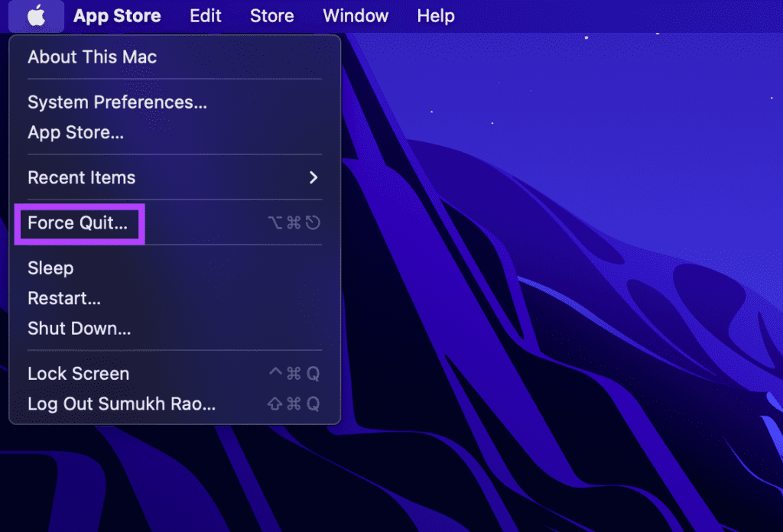Choose Restart… from the menu
This screenshot has width=783, height=532.
(175, 298)
